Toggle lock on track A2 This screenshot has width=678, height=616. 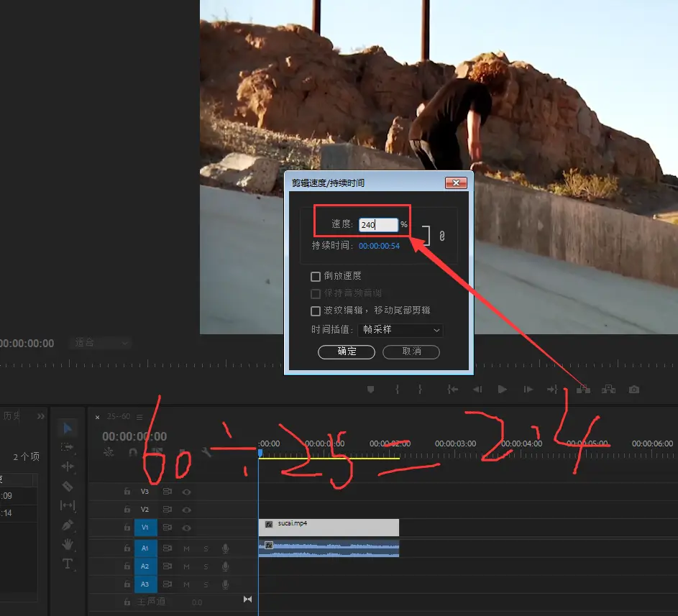(x=127, y=566)
